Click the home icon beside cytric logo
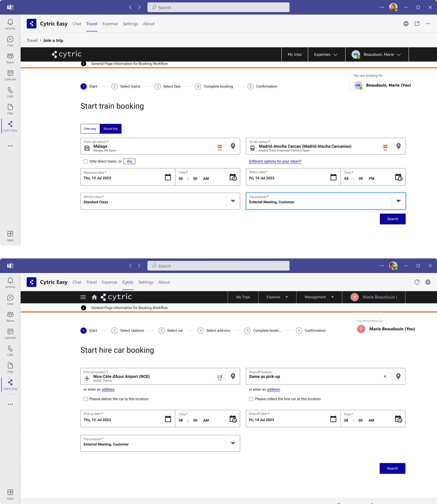This screenshot has height=504, width=437. pos(94,297)
